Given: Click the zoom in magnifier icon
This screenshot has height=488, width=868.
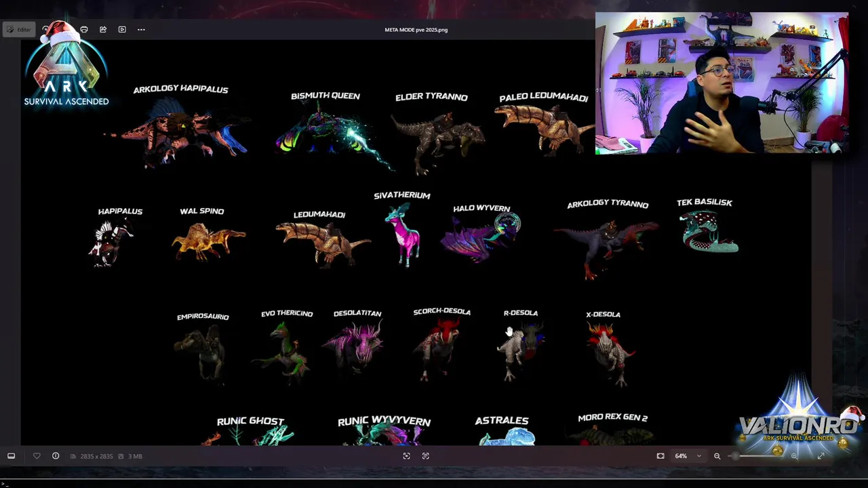Looking at the screenshot, I should point(794,456).
